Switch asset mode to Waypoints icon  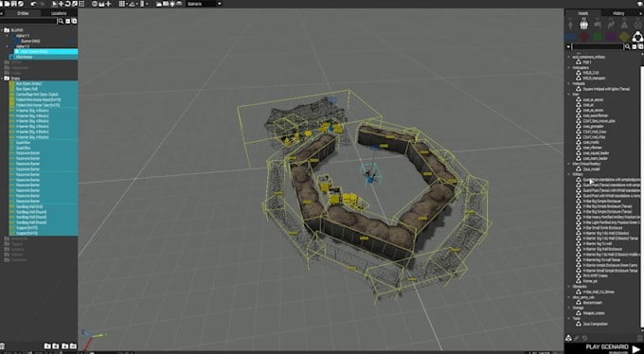coord(611,24)
